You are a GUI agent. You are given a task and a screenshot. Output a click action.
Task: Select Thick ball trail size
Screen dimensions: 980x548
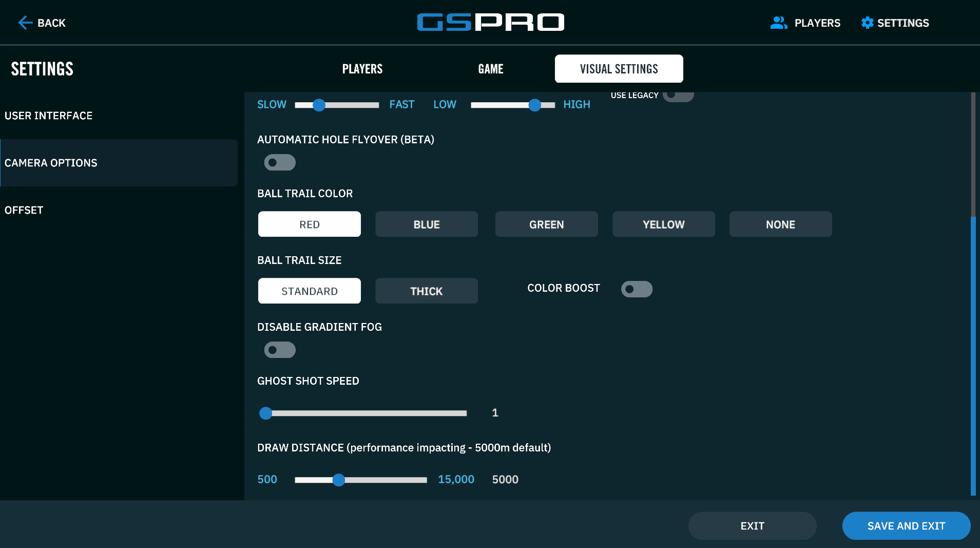[426, 291]
